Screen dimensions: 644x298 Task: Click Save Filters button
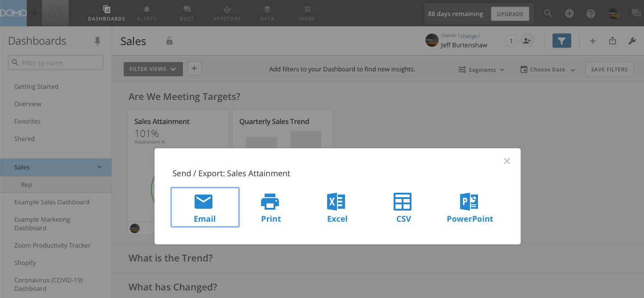[x=609, y=69]
